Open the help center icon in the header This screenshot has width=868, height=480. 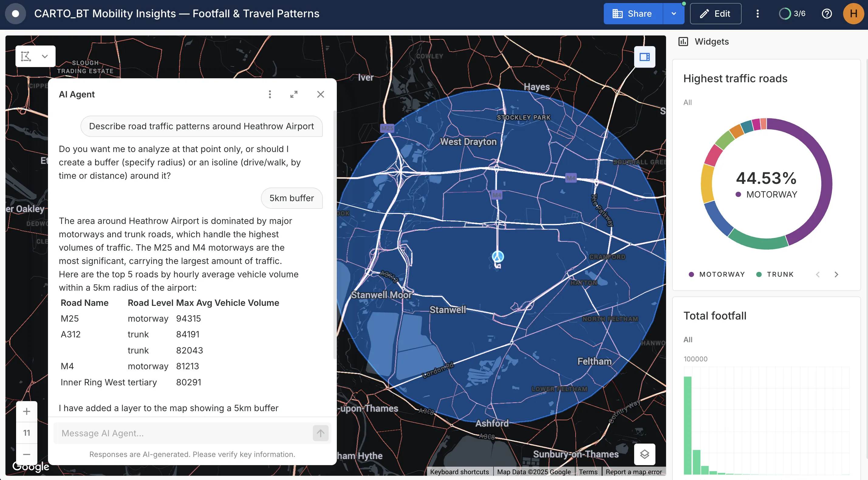[x=827, y=13]
